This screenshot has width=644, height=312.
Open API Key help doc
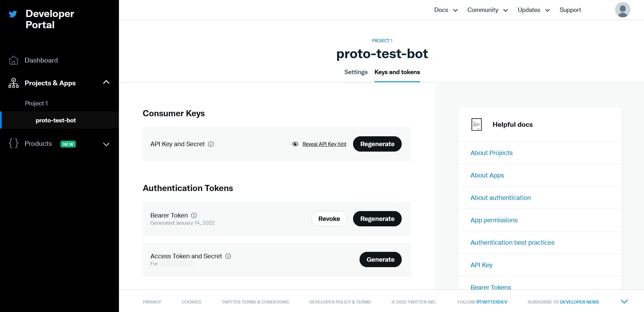481,265
